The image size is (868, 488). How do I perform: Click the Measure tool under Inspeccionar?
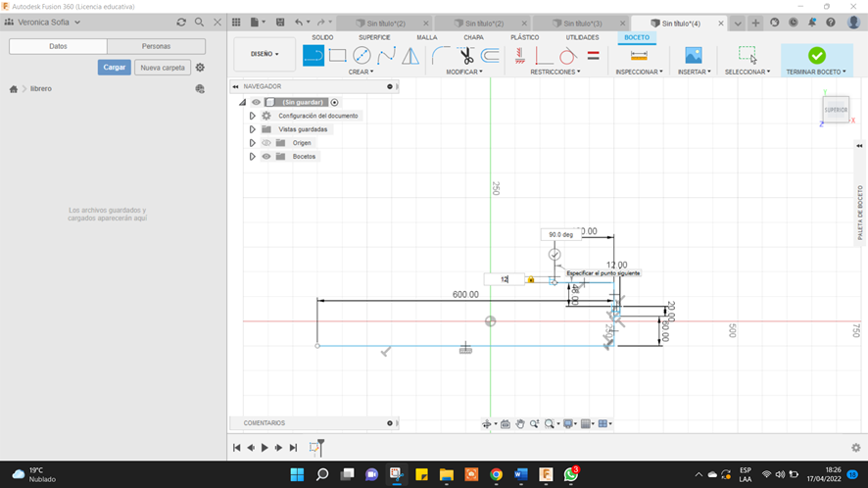click(x=639, y=56)
